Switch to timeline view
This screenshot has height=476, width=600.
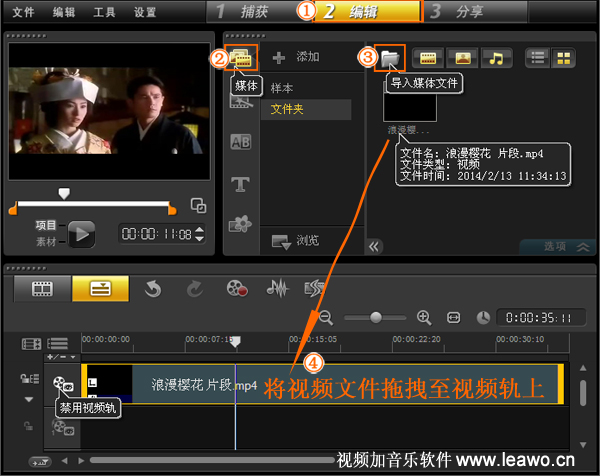pos(101,289)
